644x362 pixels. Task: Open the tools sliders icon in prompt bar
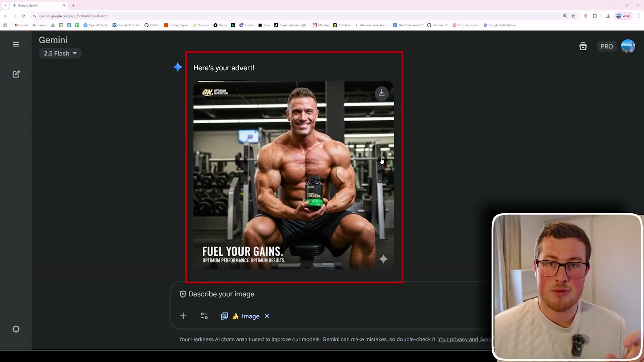[204, 316]
